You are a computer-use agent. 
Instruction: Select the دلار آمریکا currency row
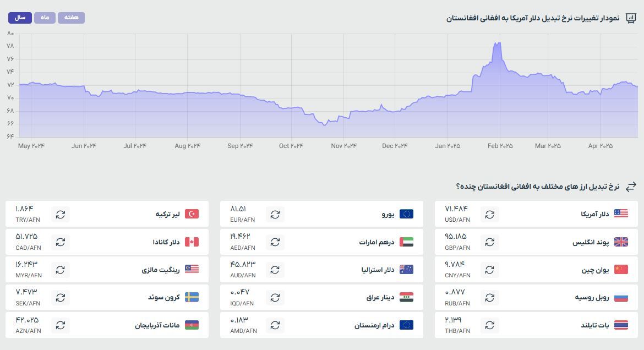(550, 214)
